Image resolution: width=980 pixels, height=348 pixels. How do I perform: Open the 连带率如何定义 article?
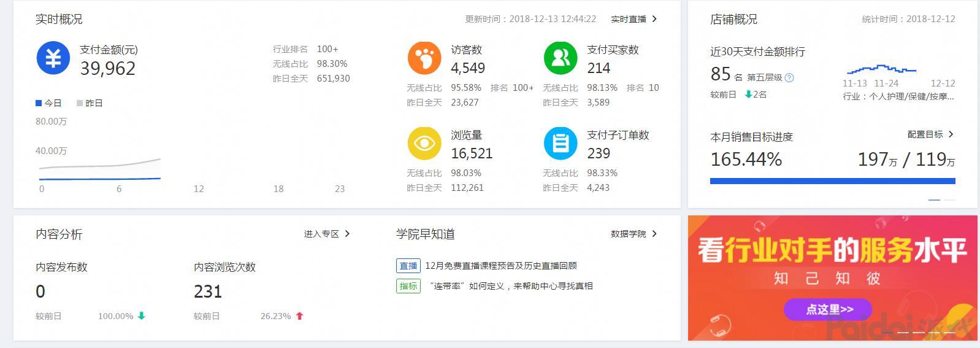point(510,286)
